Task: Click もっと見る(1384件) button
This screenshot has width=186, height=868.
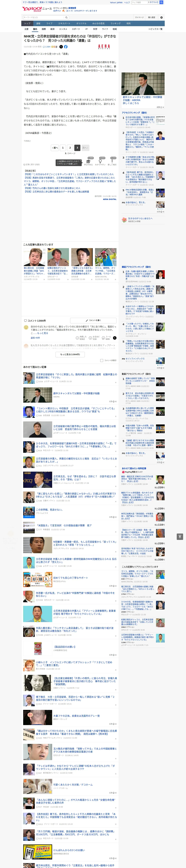Action: (70, 354)
